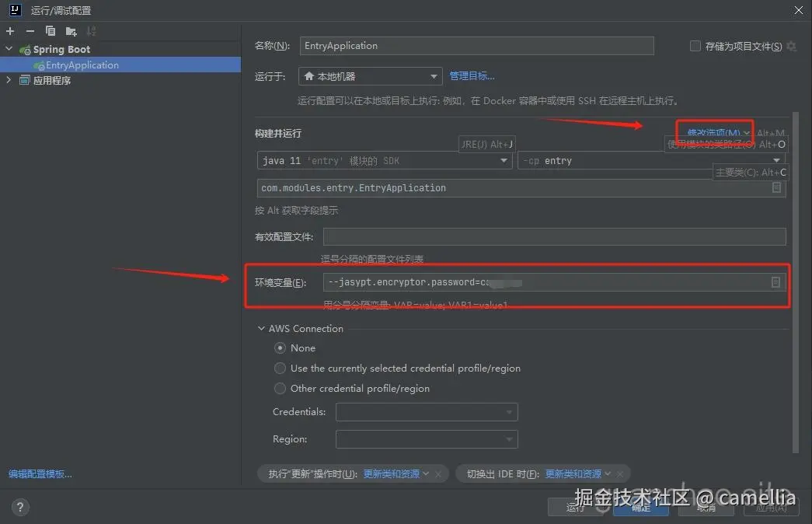Open the -cp entry module dropdown
This screenshot has width=812, height=524.
(x=651, y=160)
